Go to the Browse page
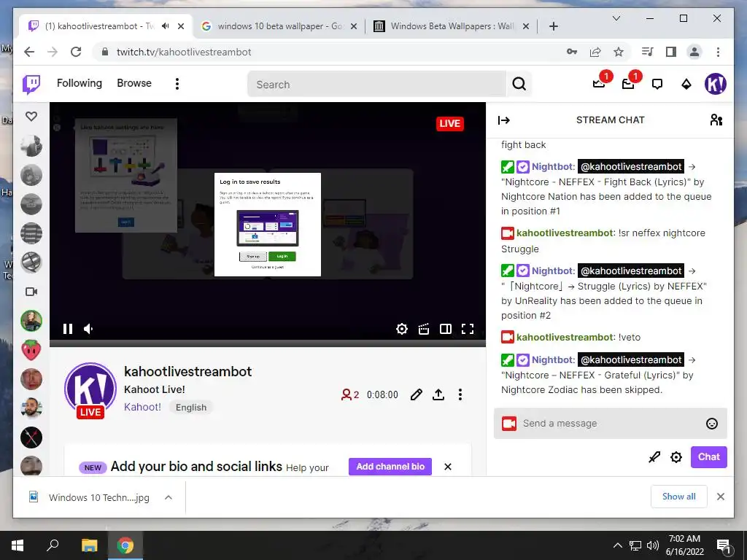Image resolution: width=747 pixels, height=560 pixels. coord(134,83)
